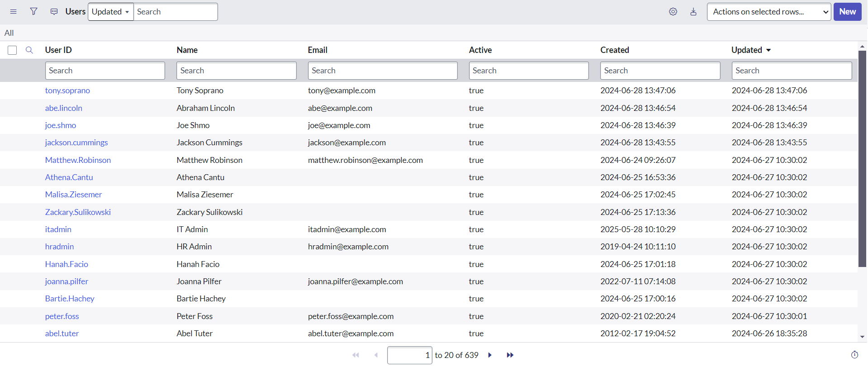Open the list hamburger menu icon
Screen dimensions: 868x367
[x=13, y=12]
